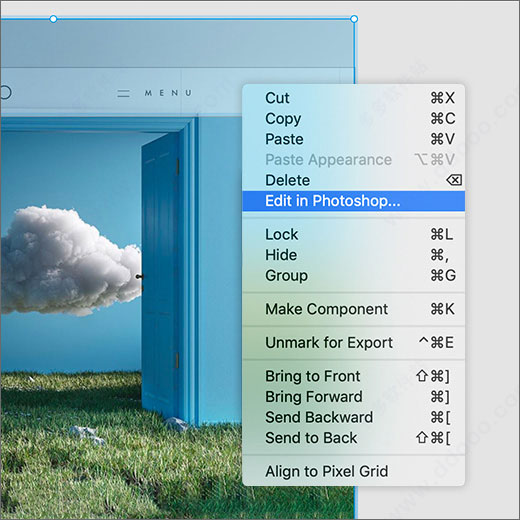This screenshot has height=520, width=520.
Task: Select Send Backward menu item
Action: pyautogui.click(x=353, y=417)
